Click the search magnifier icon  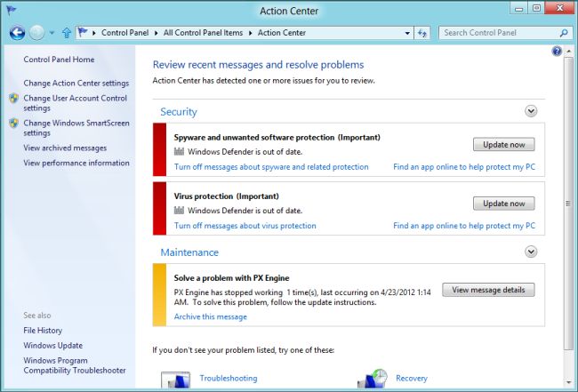pos(564,33)
